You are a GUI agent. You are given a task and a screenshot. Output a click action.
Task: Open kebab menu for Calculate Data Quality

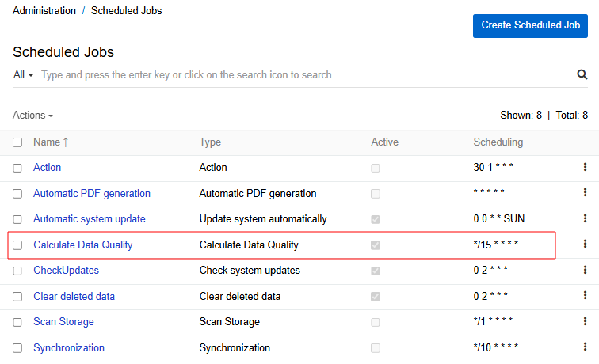click(585, 245)
